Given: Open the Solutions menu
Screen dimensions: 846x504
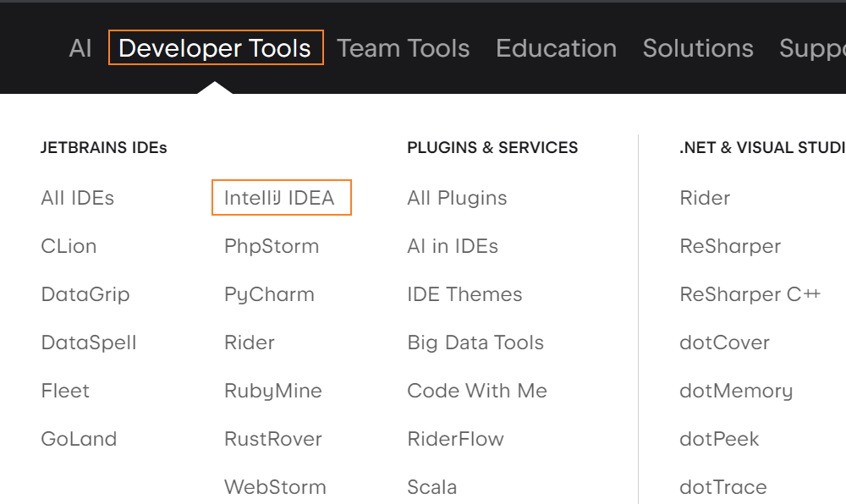Looking at the screenshot, I should click(698, 48).
